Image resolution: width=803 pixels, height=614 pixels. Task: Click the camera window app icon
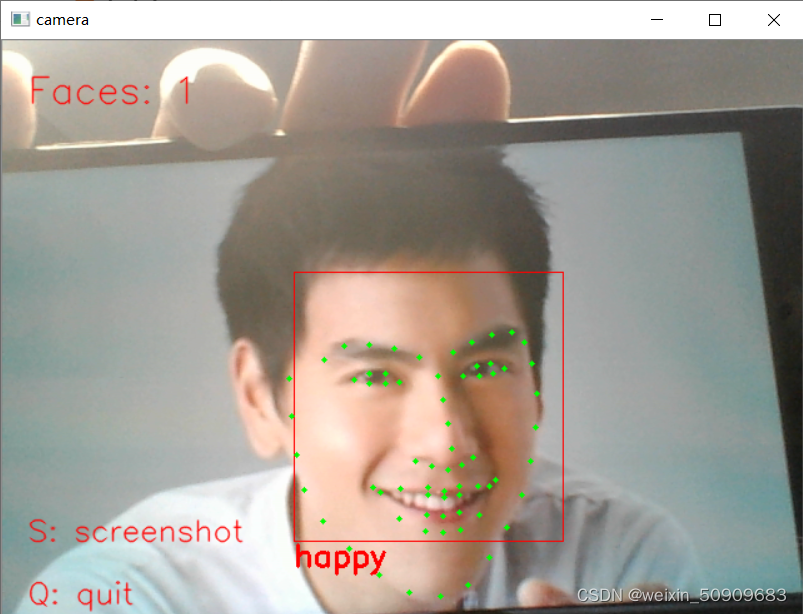(20, 19)
